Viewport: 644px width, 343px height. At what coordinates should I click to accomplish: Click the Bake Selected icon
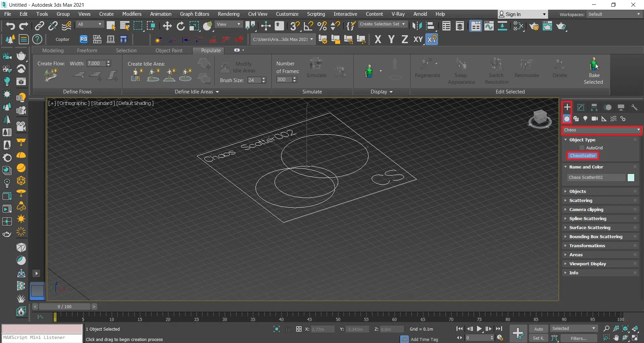point(593,64)
